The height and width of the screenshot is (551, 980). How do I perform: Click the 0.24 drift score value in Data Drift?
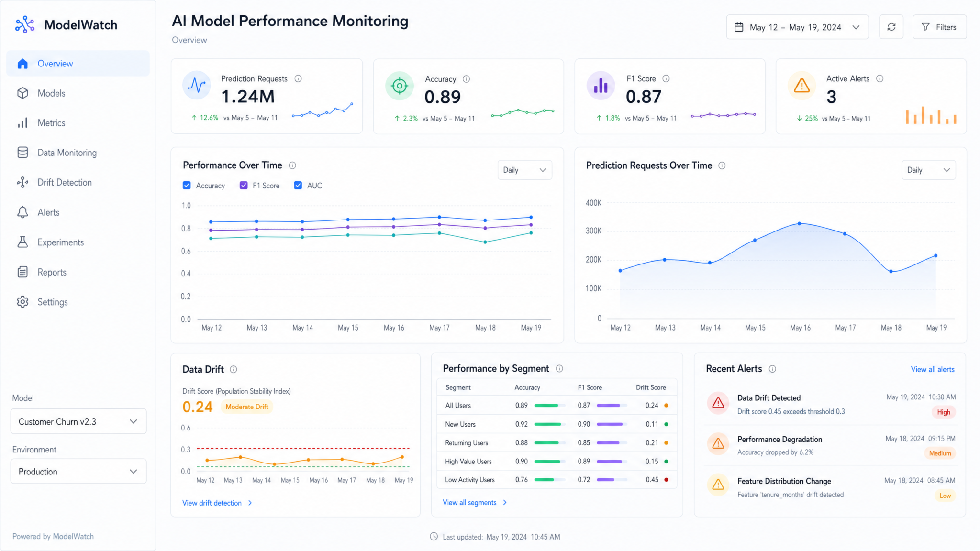[x=197, y=407]
